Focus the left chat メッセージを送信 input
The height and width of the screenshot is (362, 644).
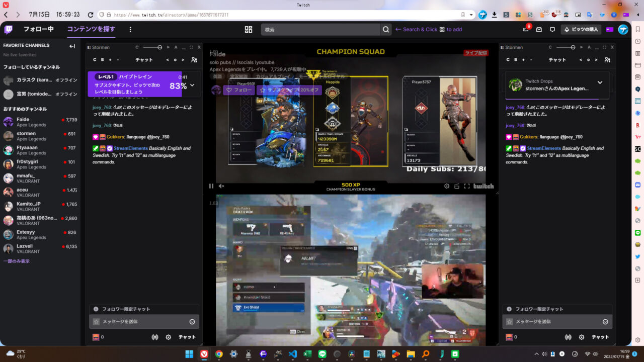pos(144,322)
